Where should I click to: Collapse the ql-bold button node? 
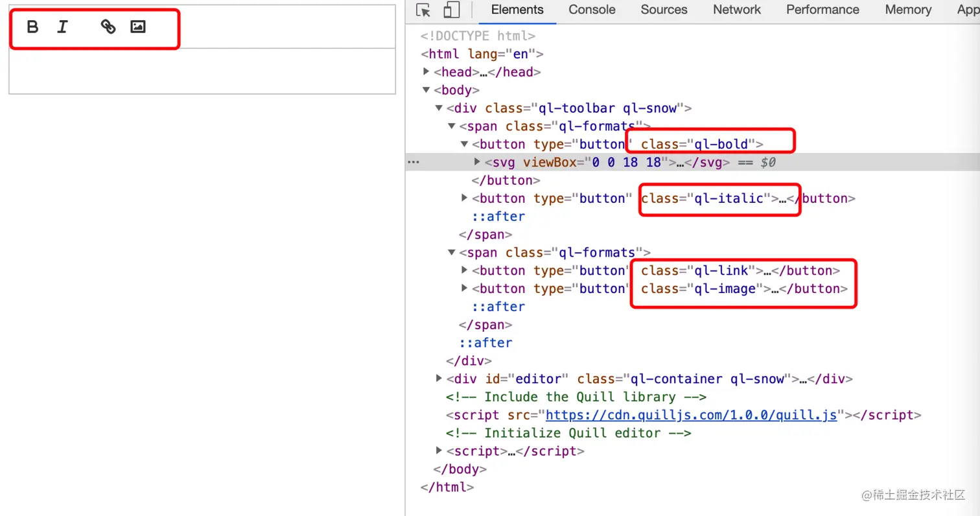tap(465, 144)
